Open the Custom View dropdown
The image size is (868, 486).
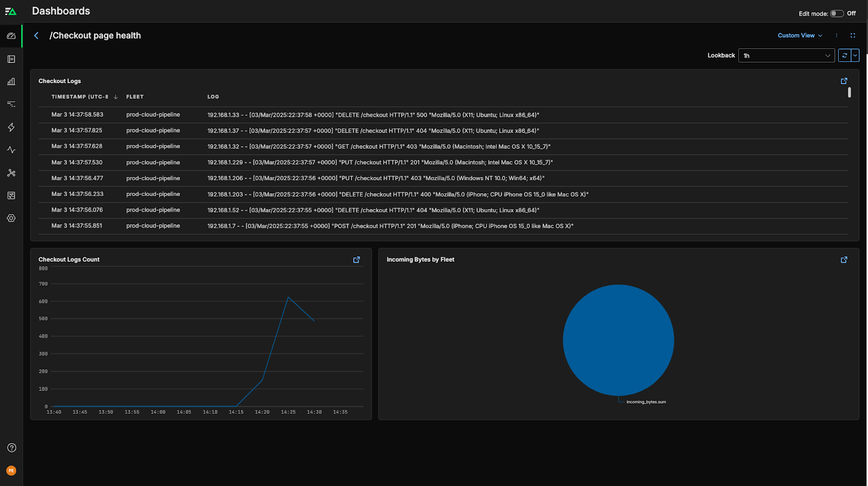(800, 36)
